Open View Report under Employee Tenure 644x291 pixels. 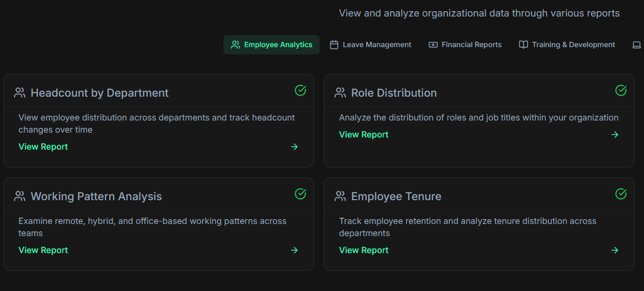[363, 250]
